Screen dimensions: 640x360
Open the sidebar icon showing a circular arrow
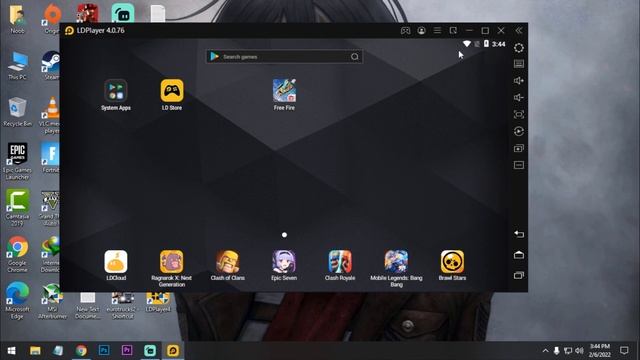(519, 131)
